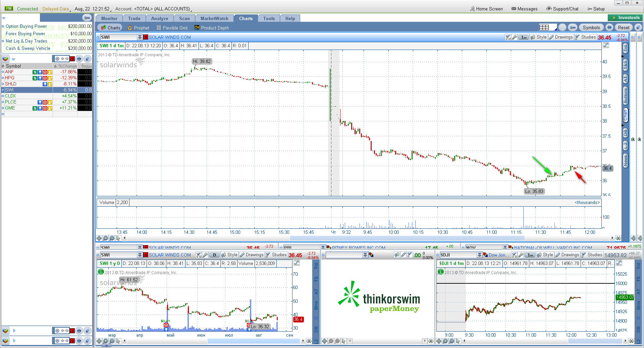The height and width of the screenshot is (348, 644).
Task: Toggle the AT side panel
Action: (626, 79)
